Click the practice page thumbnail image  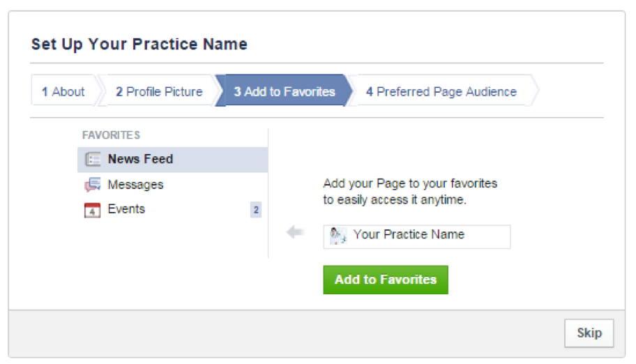coord(338,236)
